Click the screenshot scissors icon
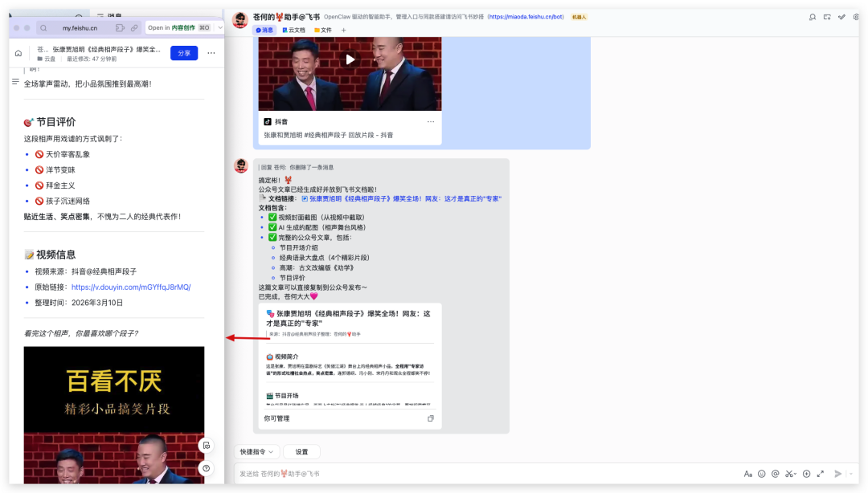This screenshot has height=493, width=868. pos(788,474)
